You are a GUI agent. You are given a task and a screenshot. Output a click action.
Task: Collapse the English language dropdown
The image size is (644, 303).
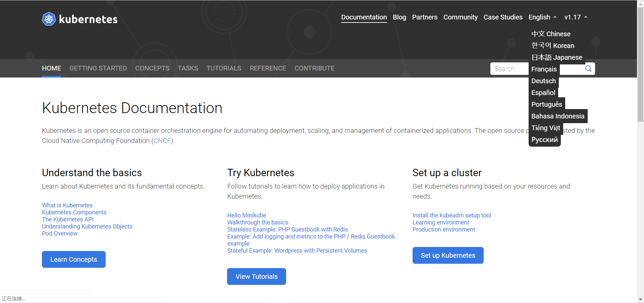[x=542, y=17]
